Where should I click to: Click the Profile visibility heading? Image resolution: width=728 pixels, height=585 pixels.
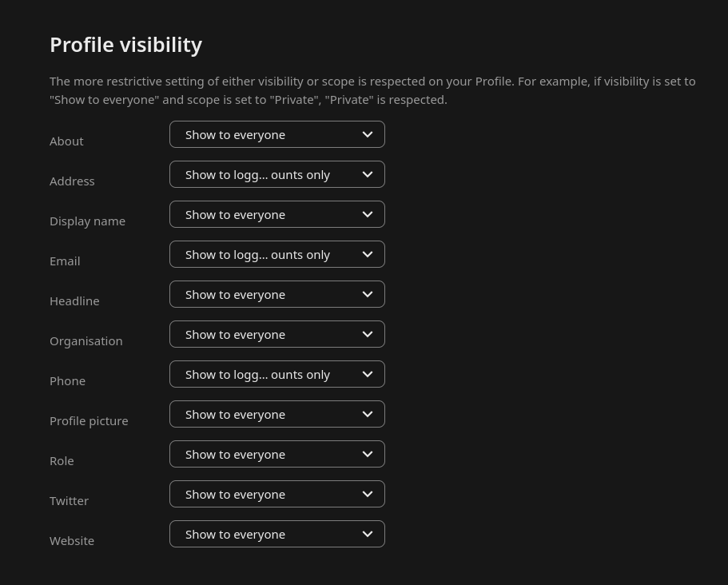point(125,45)
